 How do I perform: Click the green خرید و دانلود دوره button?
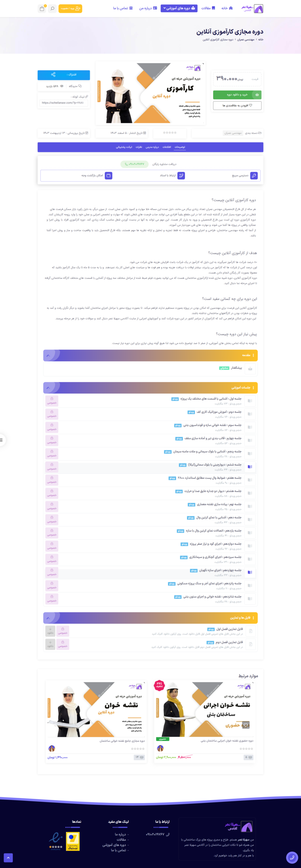coord(237,95)
